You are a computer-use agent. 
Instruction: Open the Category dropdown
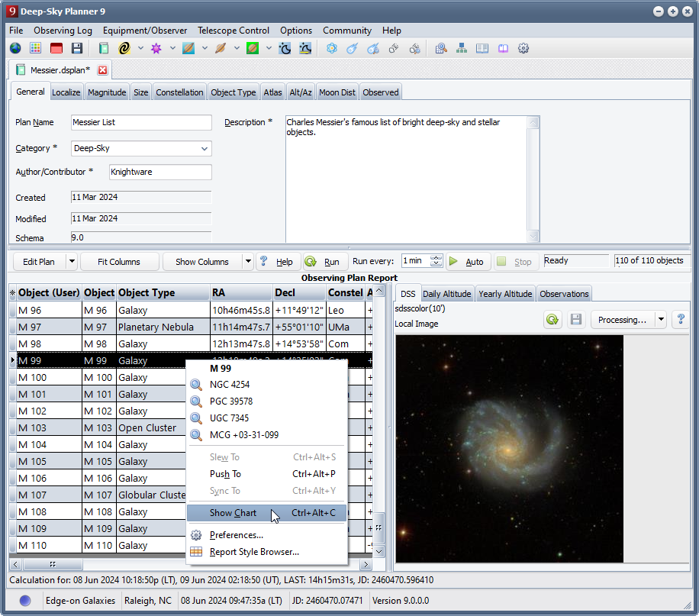tap(204, 149)
